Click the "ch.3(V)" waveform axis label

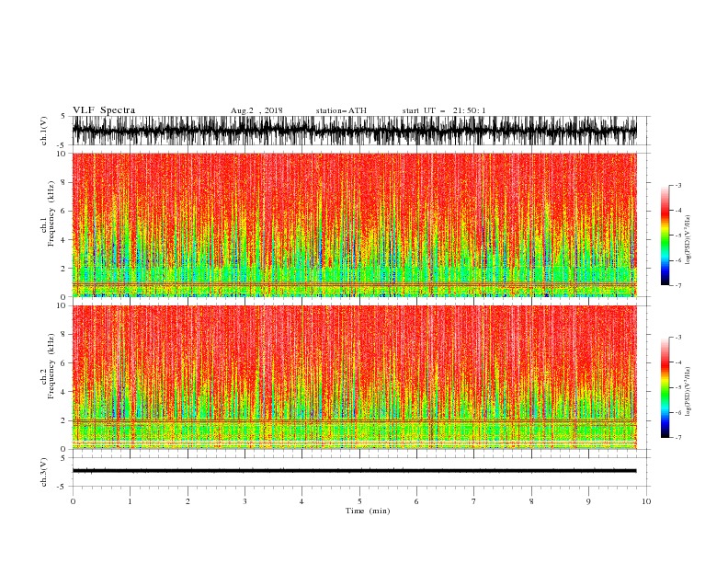(x=44, y=472)
